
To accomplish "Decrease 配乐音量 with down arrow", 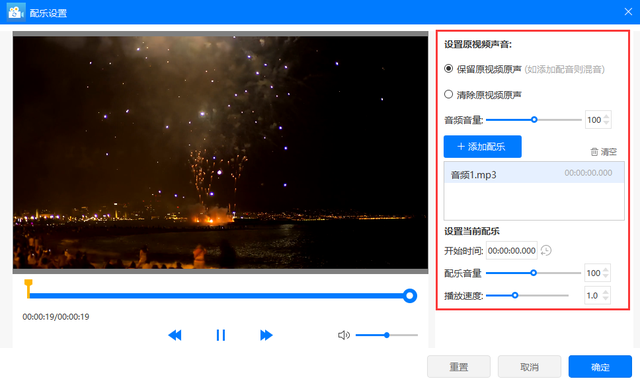I will click(x=606, y=276).
